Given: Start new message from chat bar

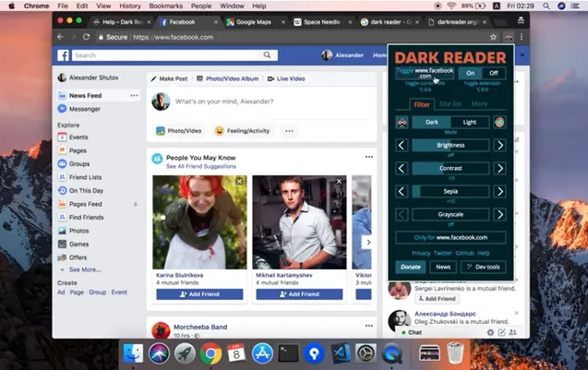Looking at the screenshot, I should coord(501,332).
